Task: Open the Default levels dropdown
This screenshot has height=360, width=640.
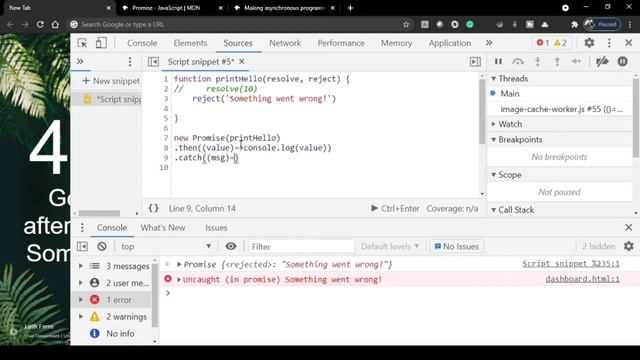Action: tap(390, 247)
